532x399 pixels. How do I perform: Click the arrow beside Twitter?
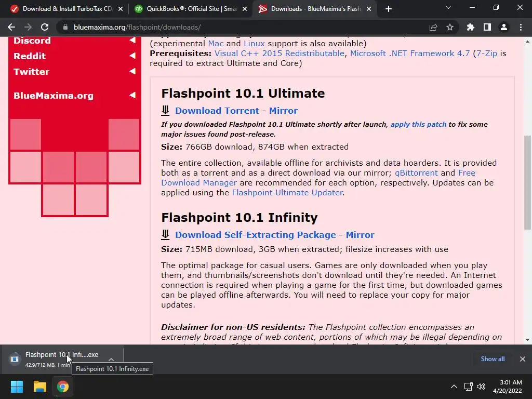(132, 71)
